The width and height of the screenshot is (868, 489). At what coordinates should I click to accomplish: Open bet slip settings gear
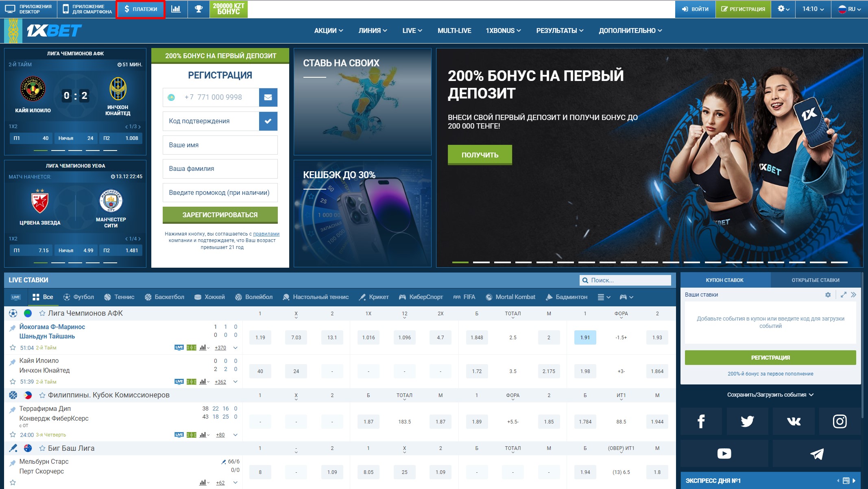(828, 295)
